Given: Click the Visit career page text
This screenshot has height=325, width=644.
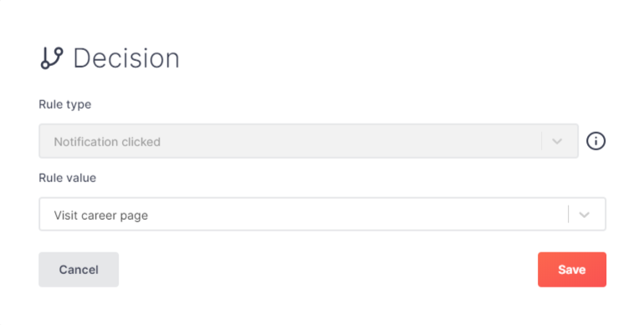Looking at the screenshot, I should click(101, 216).
